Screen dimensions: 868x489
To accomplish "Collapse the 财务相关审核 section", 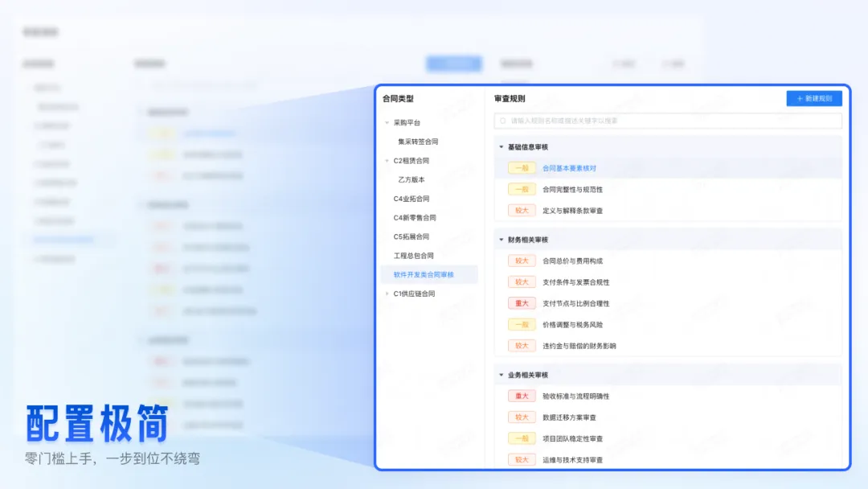I will coord(500,239).
